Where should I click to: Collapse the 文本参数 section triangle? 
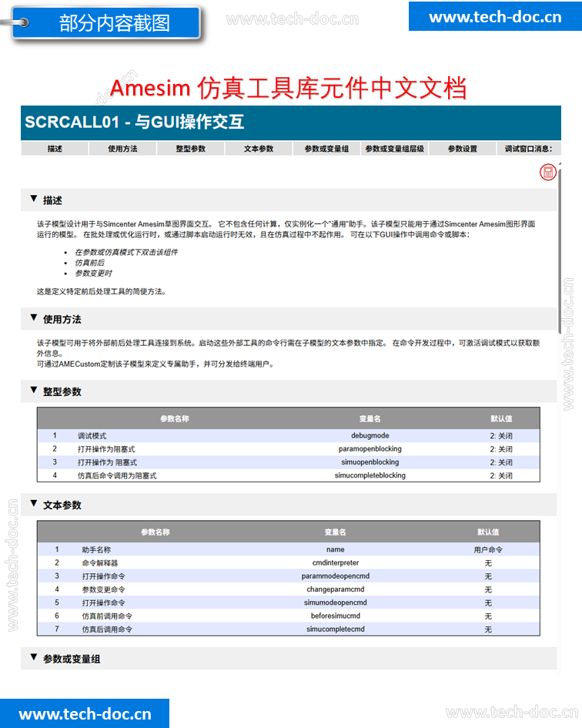click(33, 503)
